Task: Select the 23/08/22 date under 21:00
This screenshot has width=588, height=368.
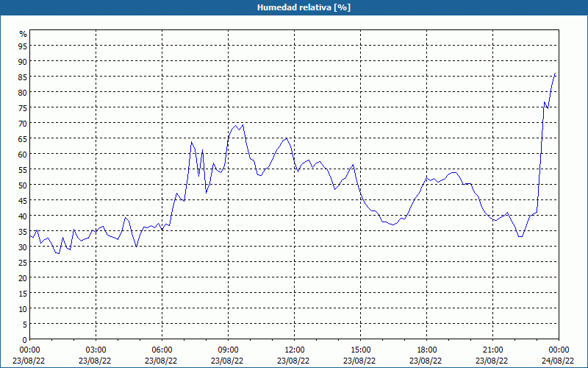Action: tap(492, 361)
